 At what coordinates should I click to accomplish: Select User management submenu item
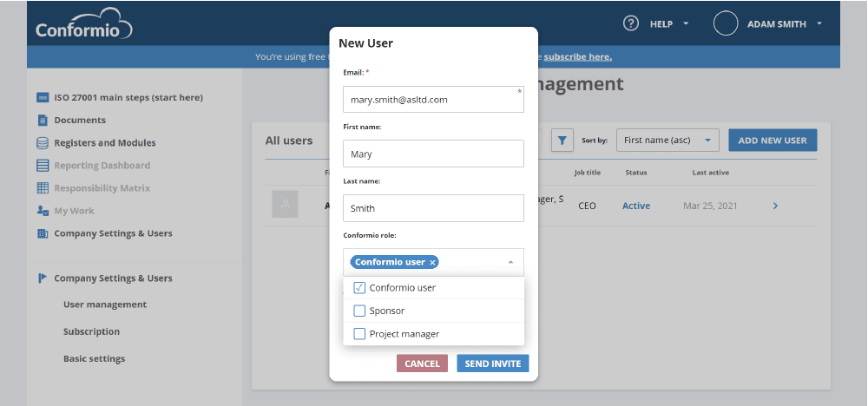(x=105, y=304)
